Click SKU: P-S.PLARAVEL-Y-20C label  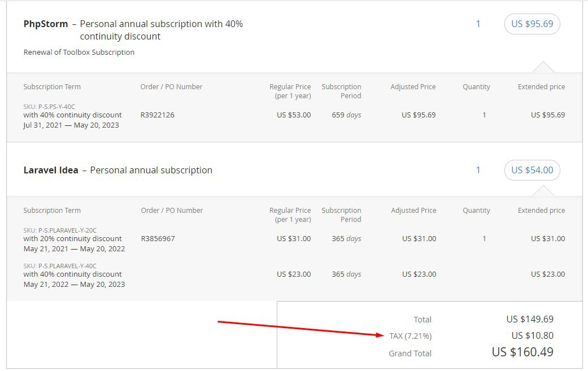(60, 230)
